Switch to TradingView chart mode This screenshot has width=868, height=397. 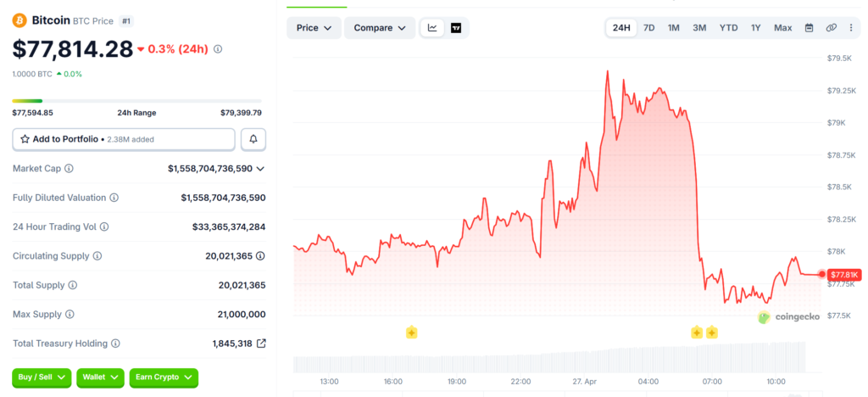tap(456, 28)
